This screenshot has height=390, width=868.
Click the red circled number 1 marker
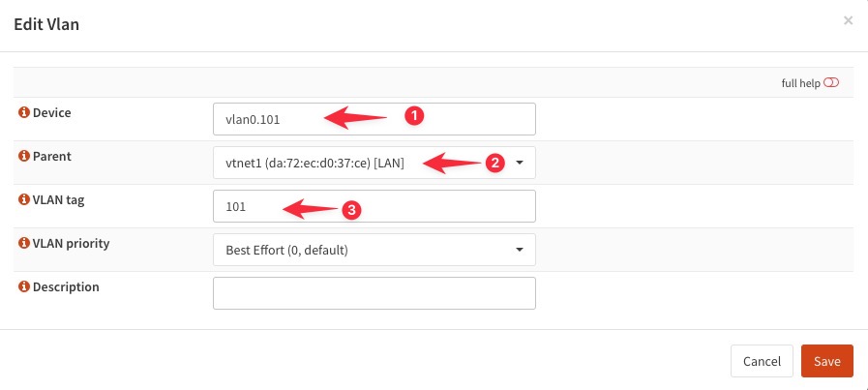414,116
